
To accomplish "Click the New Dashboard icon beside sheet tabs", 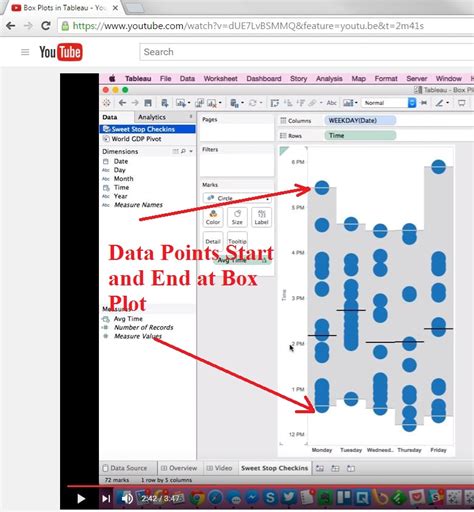I will pyautogui.click(x=335, y=468).
